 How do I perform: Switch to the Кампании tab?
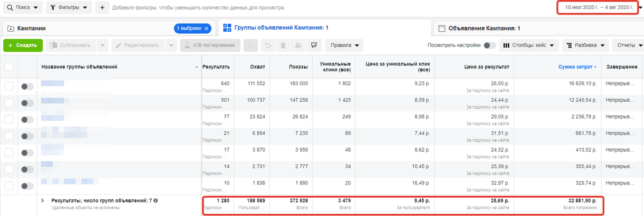point(31,28)
